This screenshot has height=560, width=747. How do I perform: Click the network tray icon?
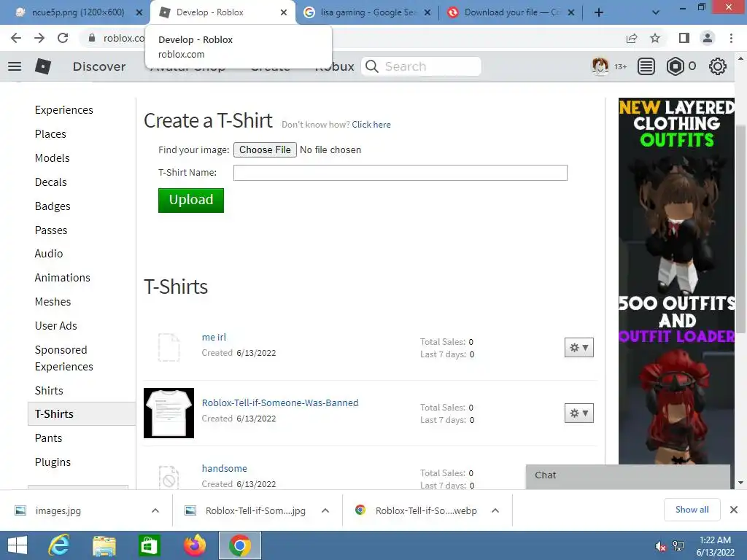point(678,546)
